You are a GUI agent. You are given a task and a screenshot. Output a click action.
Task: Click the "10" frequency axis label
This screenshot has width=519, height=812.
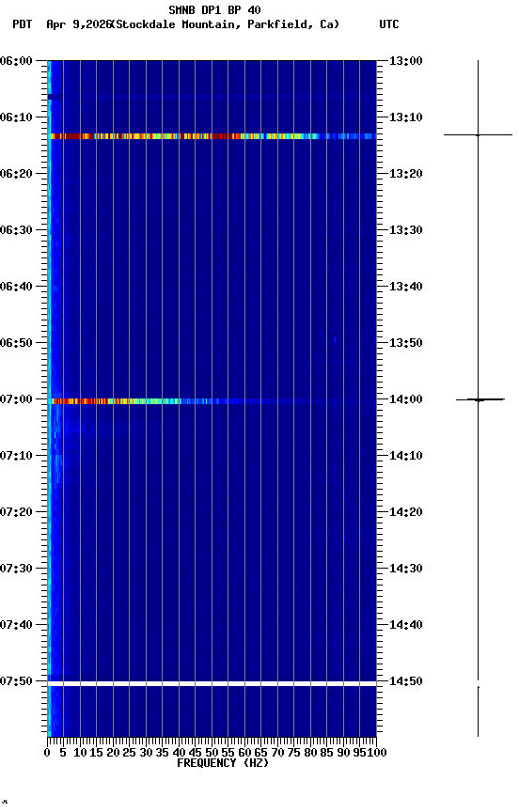pos(80,753)
